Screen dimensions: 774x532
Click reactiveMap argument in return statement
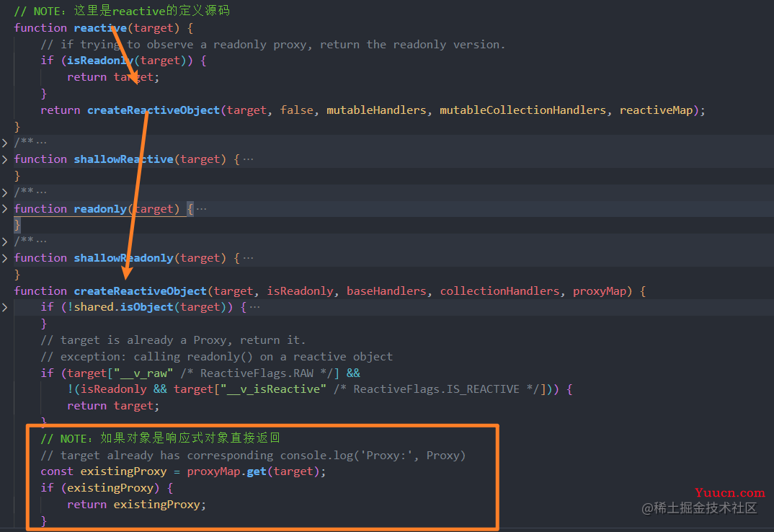point(656,110)
